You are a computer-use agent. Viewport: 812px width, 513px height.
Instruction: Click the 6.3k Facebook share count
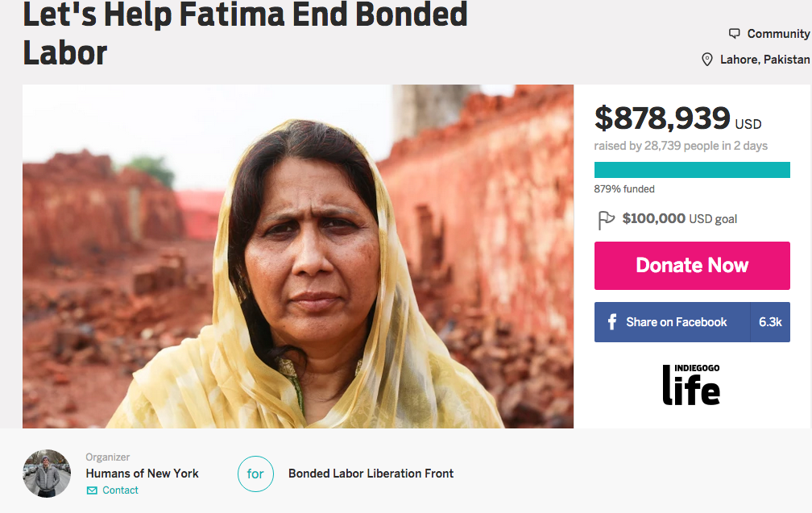click(x=770, y=322)
